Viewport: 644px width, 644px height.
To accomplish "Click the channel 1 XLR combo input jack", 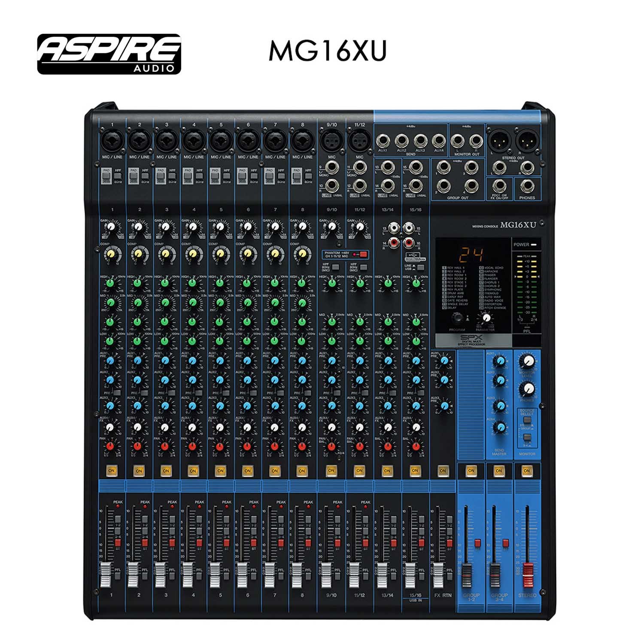I will pos(112,139).
